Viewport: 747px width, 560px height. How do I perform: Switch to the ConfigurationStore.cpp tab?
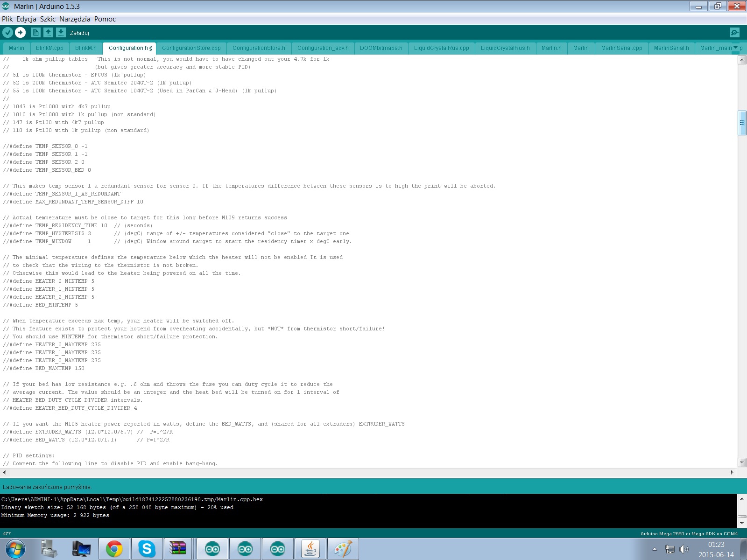click(191, 48)
